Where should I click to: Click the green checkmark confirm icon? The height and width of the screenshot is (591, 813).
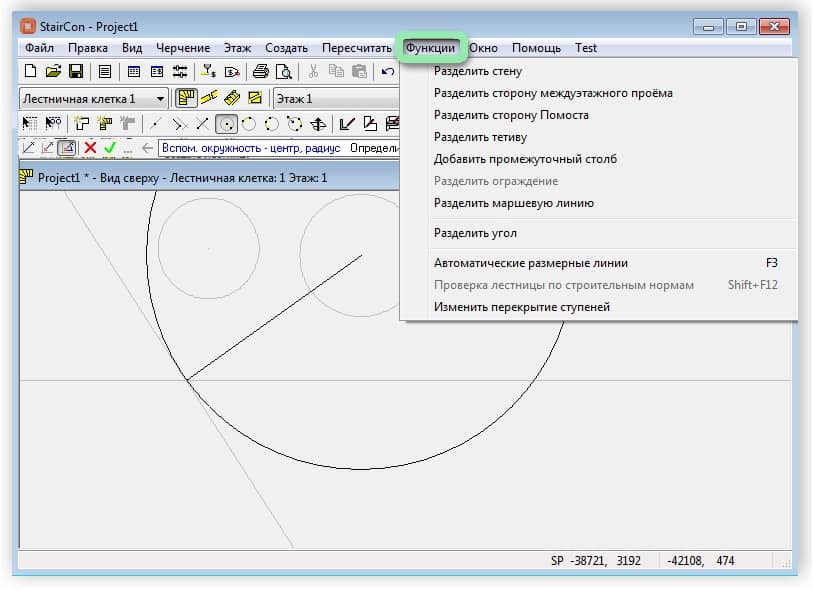pos(110,148)
